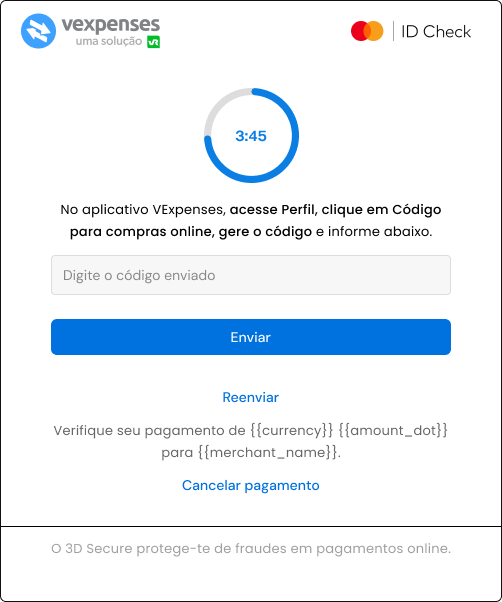Click the green VR badge icon
The image size is (502, 602).
point(154,42)
